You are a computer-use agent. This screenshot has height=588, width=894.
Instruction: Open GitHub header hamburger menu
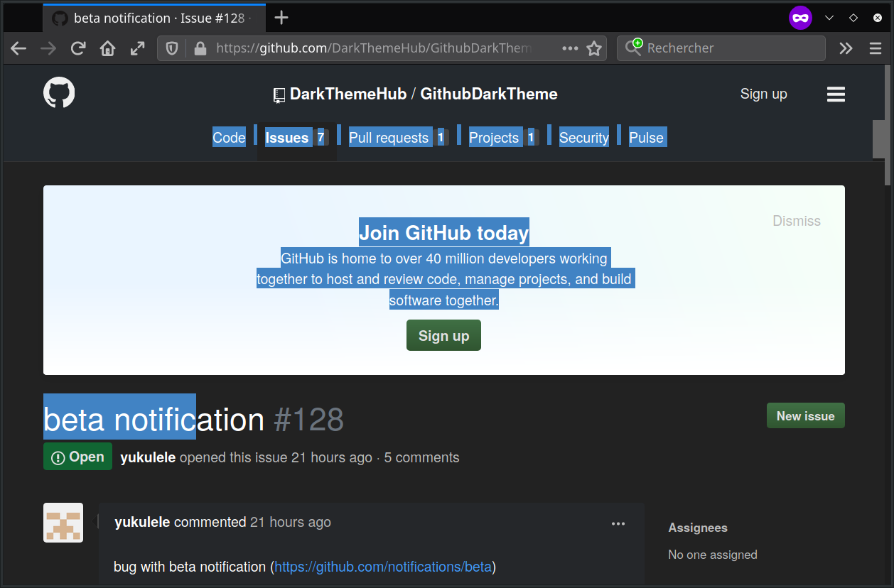coord(836,94)
